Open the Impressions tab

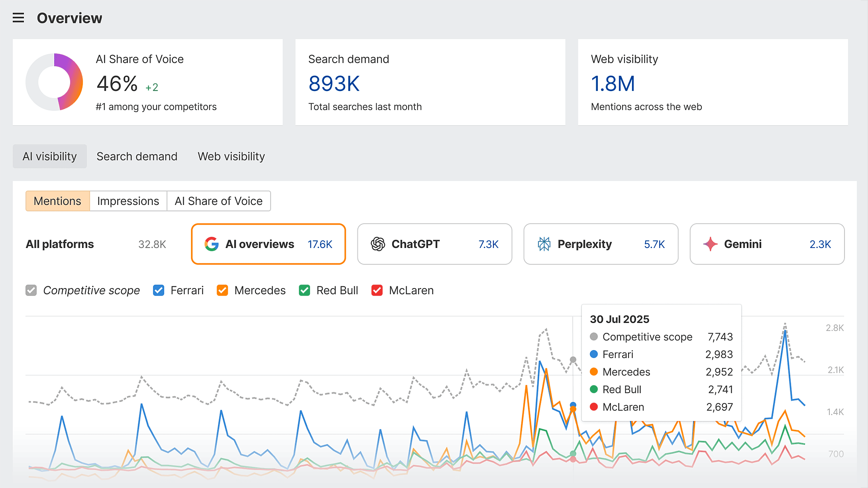coord(128,201)
